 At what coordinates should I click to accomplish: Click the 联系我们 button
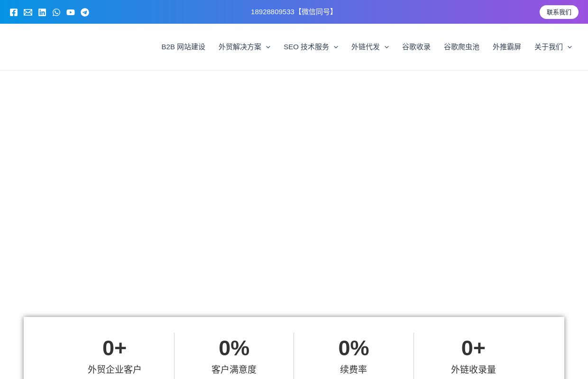point(559,12)
